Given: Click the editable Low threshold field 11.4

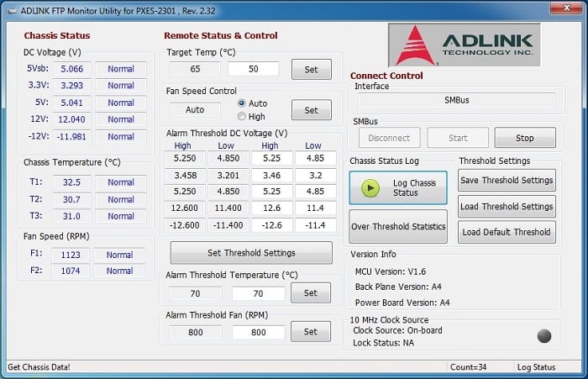Looking at the screenshot, I should click(x=315, y=208).
